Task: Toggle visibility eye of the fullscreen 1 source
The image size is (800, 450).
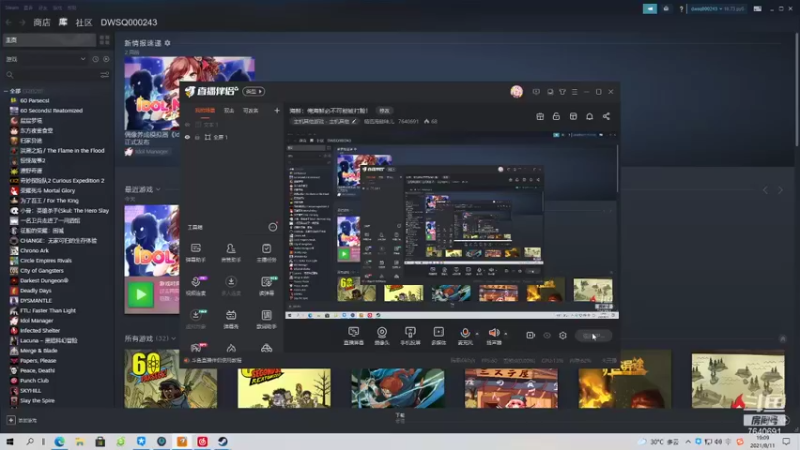Action: pos(187,137)
